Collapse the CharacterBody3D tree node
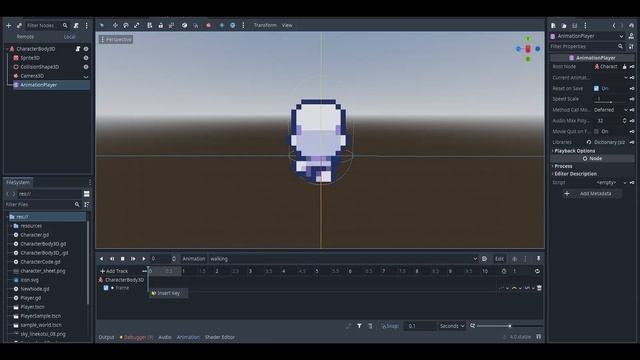This screenshot has height=360, width=640. pyautogui.click(x=7, y=49)
